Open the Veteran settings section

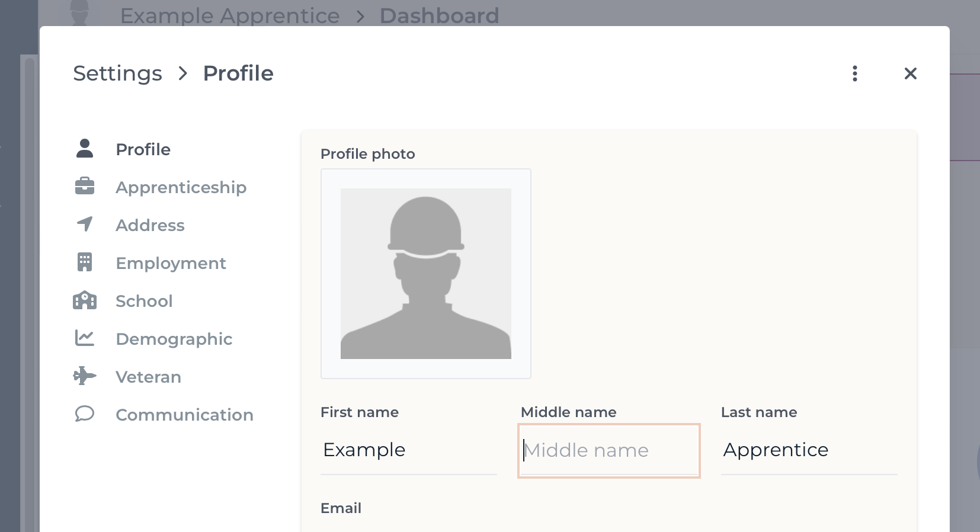click(x=149, y=377)
